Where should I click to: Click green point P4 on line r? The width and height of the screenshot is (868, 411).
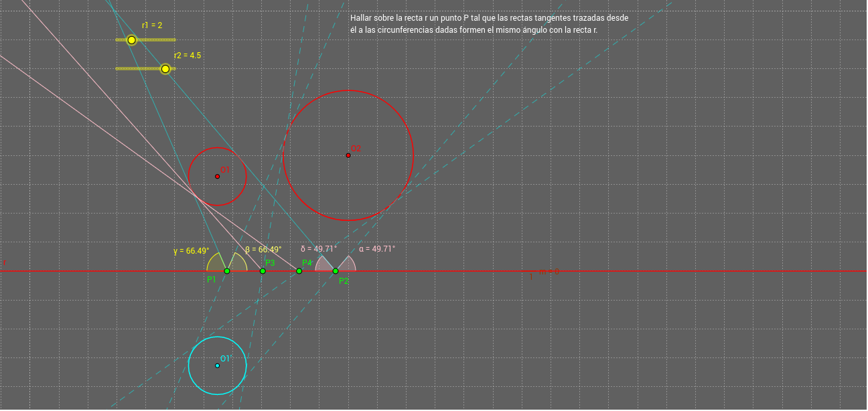(x=299, y=271)
